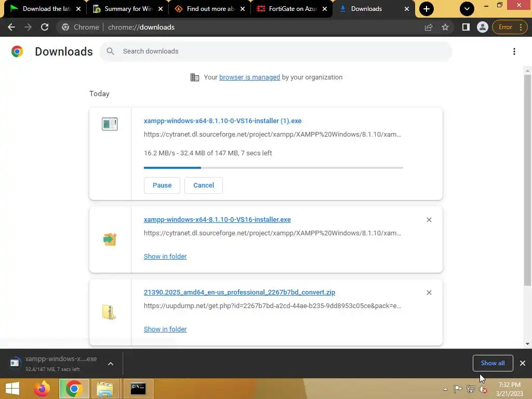Click the managed organization building icon

click(x=195, y=77)
